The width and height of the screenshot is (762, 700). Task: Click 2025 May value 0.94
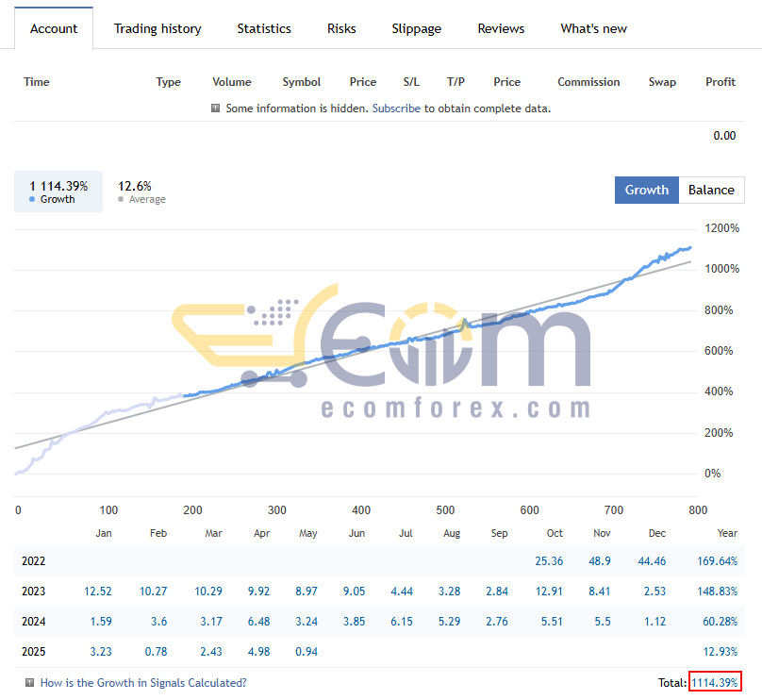[306, 651]
